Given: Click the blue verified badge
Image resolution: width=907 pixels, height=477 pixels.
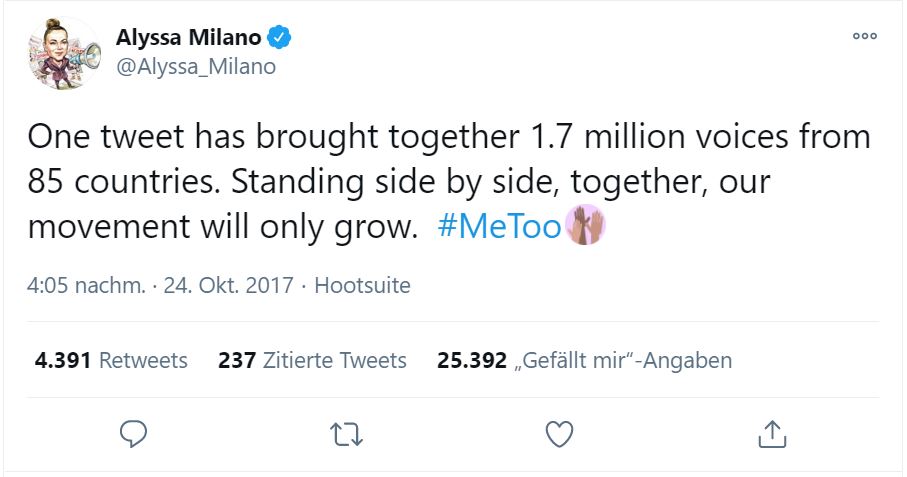Looking at the screenshot, I should pyautogui.click(x=283, y=38).
